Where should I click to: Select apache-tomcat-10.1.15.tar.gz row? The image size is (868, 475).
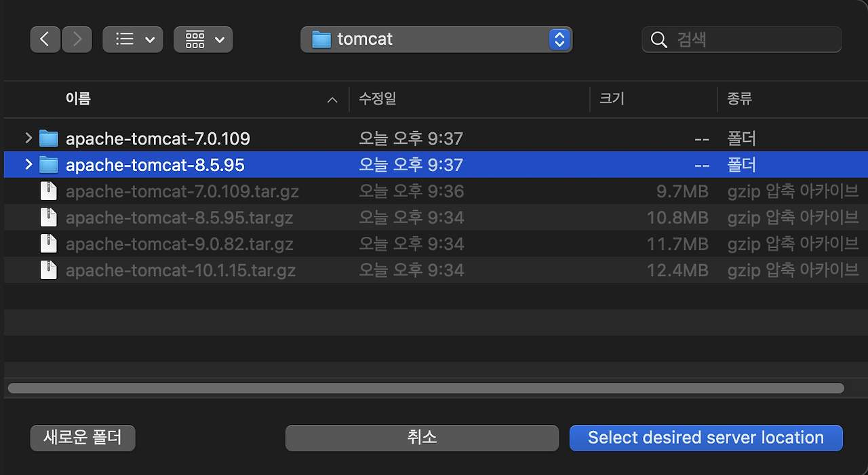point(271,270)
